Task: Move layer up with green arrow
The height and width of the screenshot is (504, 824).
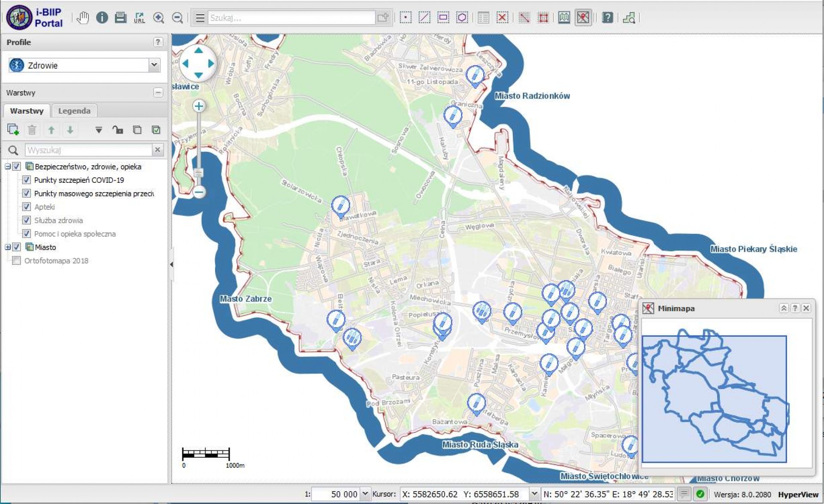Action: coord(51,130)
